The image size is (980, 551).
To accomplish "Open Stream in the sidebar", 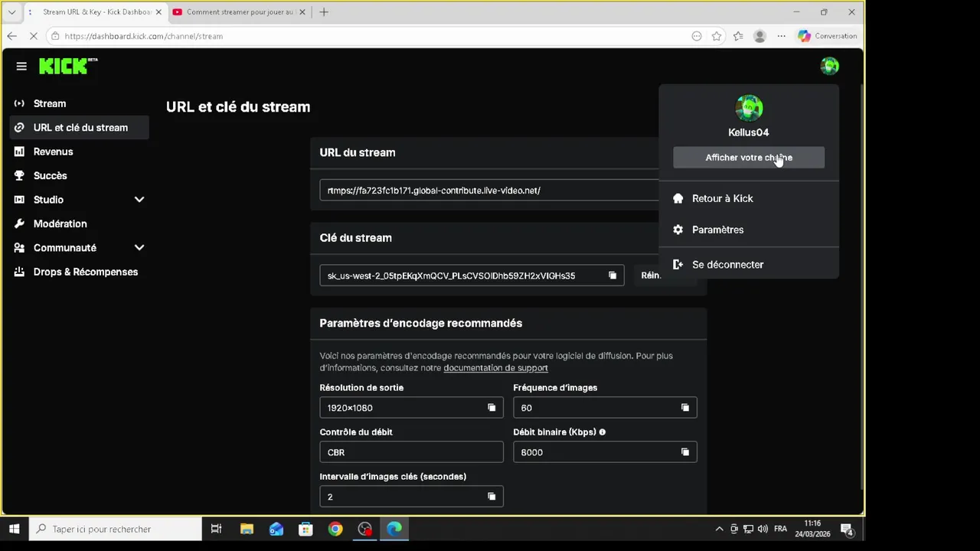I will (80, 103).
